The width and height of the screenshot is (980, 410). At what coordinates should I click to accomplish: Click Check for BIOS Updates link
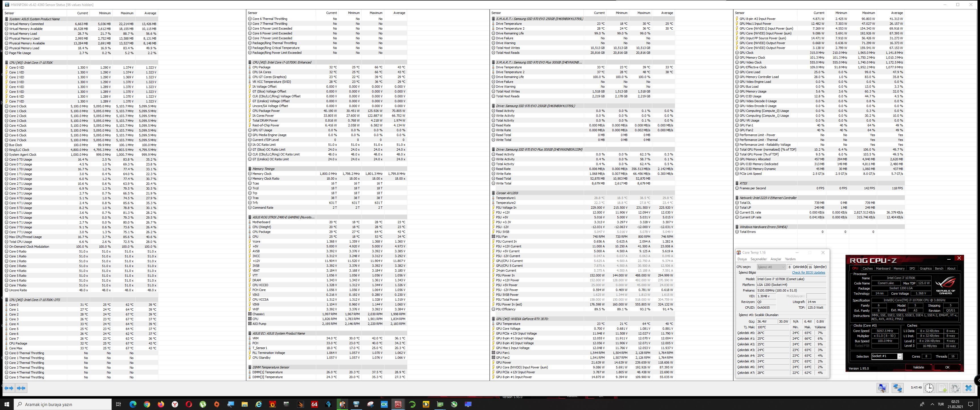click(x=808, y=272)
